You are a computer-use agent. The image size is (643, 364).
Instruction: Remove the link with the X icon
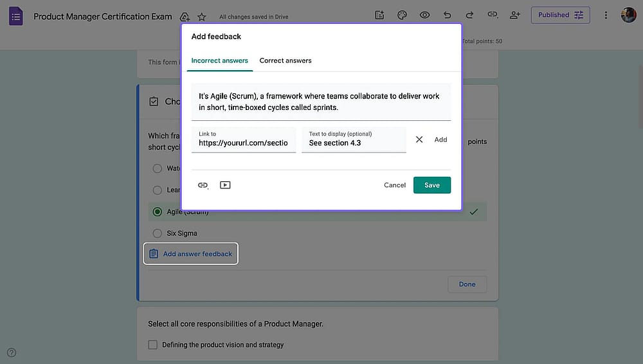[419, 140]
